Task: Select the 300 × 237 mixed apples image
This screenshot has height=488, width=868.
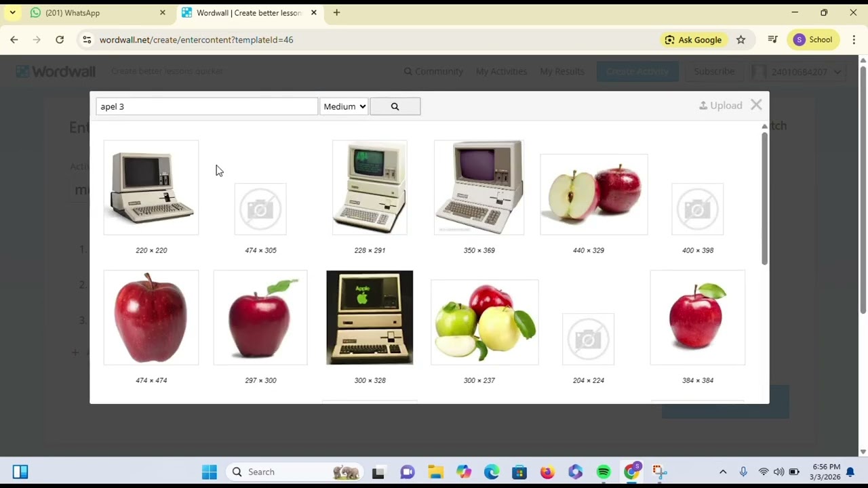Action: [485, 323]
